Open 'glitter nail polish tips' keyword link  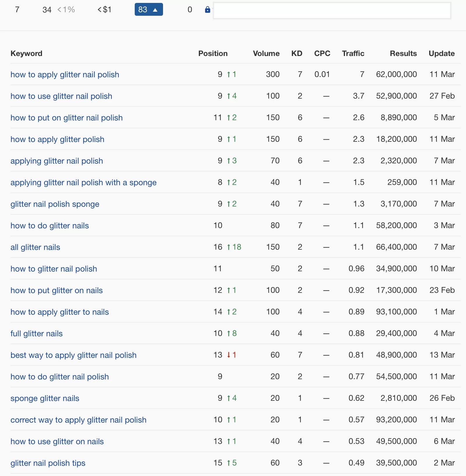click(48, 463)
